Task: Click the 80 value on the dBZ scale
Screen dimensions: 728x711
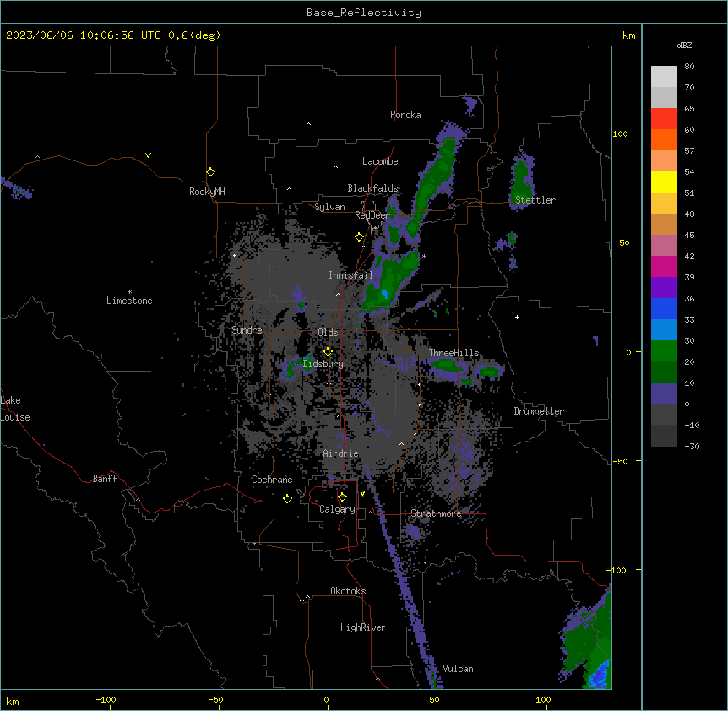Action: click(x=689, y=67)
